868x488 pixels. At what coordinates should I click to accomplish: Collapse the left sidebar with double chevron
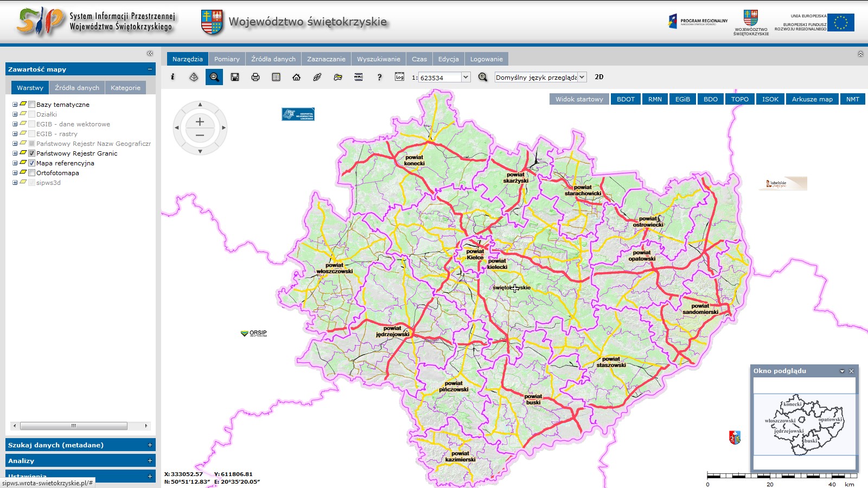pos(150,53)
